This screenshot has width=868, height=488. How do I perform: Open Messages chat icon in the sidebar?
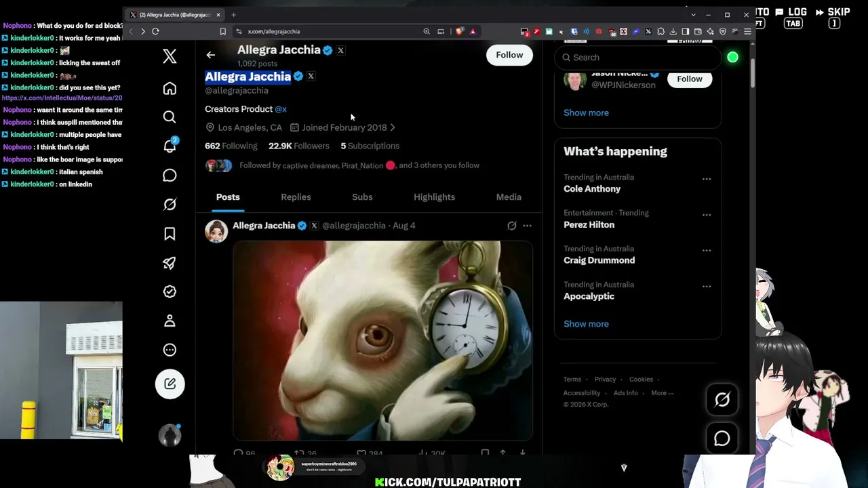click(170, 176)
